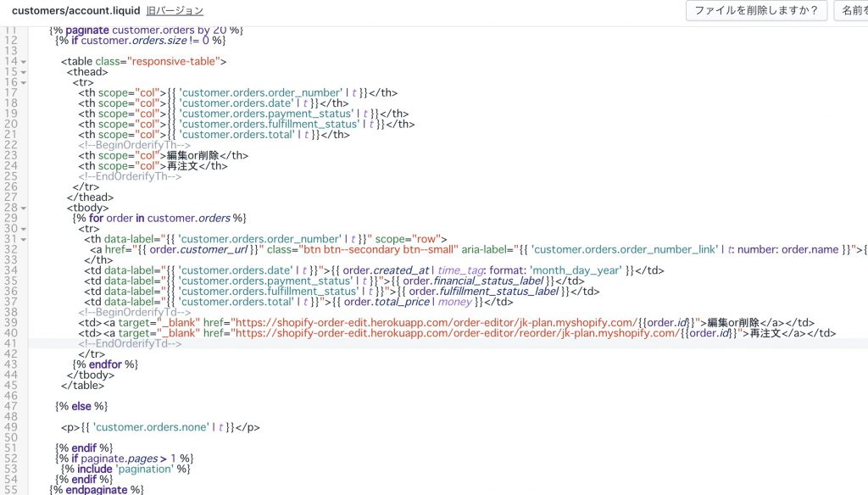Viewport: 868px width, 495px height.
Task: Click the ファイルを削除しますか？ delete file button
Action: (x=756, y=10)
